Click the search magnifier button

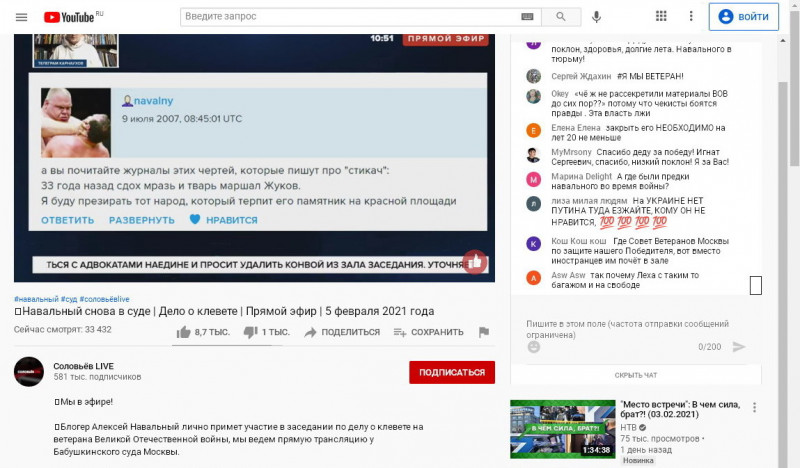pyautogui.click(x=561, y=17)
